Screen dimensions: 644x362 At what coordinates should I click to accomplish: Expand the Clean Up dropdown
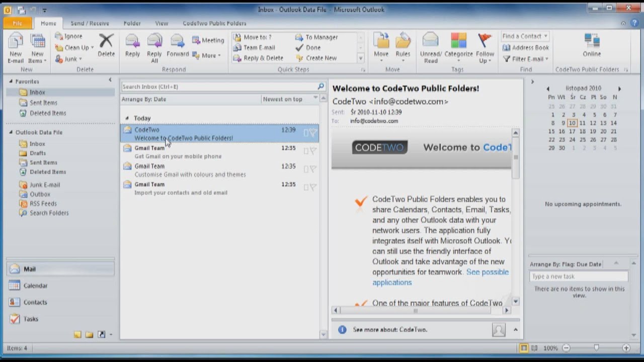pos(92,48)
